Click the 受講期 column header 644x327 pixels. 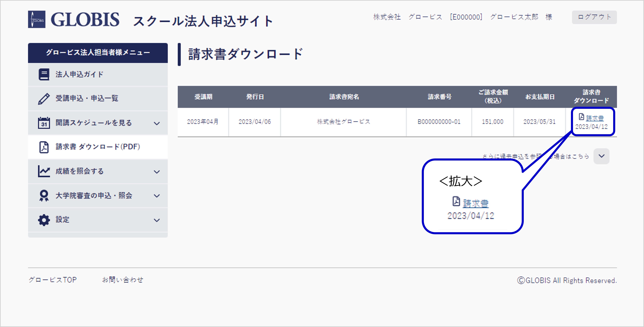203,97
